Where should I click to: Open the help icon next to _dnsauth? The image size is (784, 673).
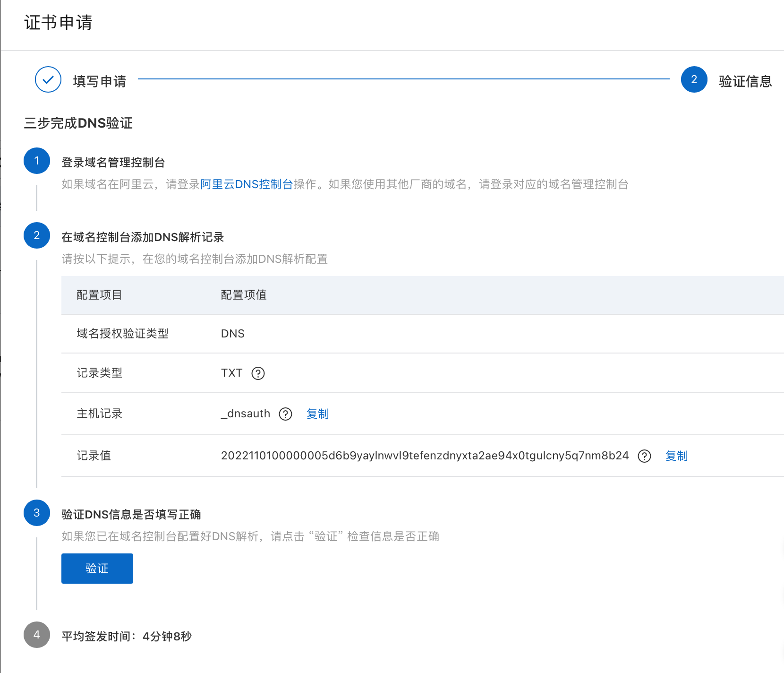coord(285,414)
